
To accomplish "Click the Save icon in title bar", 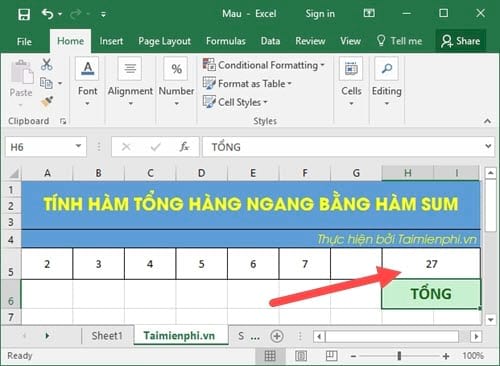I will [x=24, y=14].
